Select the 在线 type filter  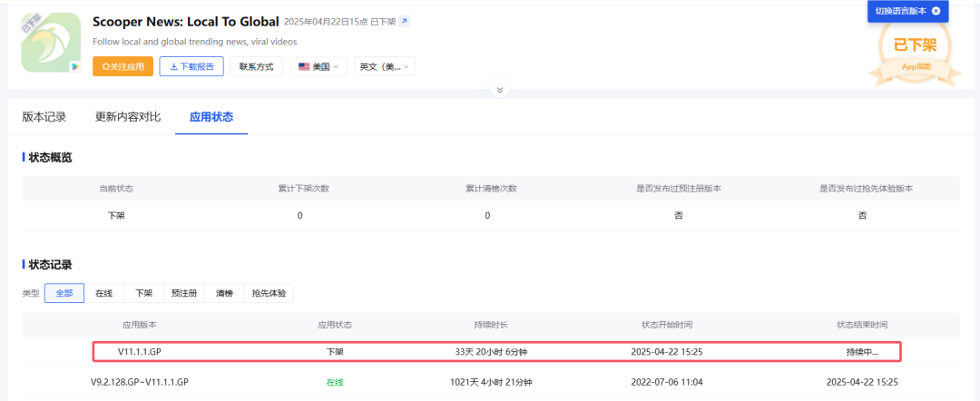pyautogui.click(x=103, y=293)
